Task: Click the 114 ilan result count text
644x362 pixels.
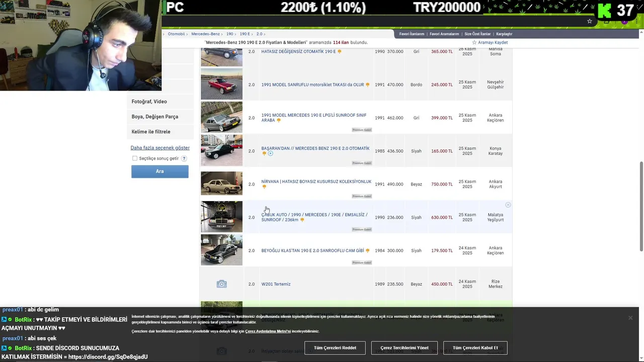Action: 341,43
